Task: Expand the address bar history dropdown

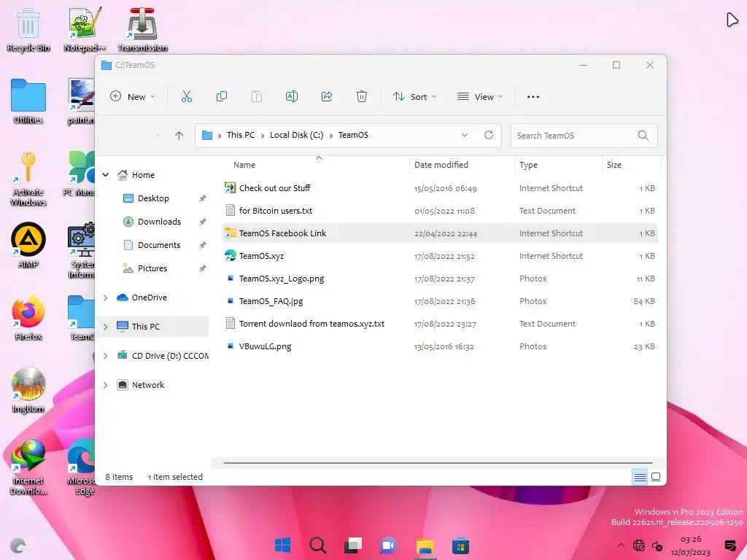Action: point(465,135)
